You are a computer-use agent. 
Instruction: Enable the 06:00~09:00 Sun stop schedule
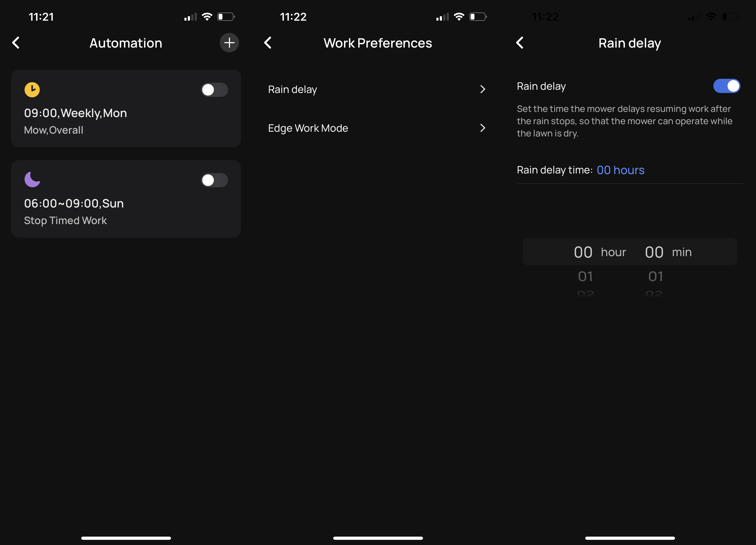pyautogui.click(x=214, y=180)
